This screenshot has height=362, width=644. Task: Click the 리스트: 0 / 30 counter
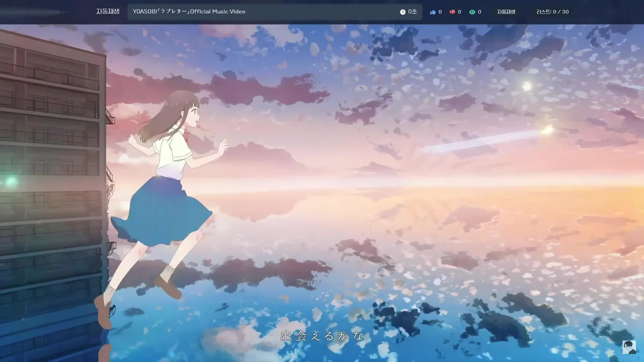point(552,12)
